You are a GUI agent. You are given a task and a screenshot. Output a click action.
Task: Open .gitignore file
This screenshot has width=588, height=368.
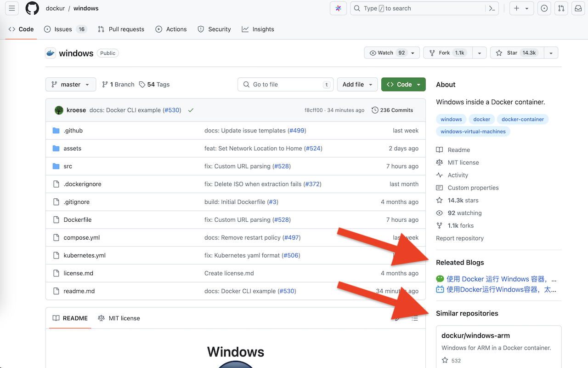[x=77, y=202]
